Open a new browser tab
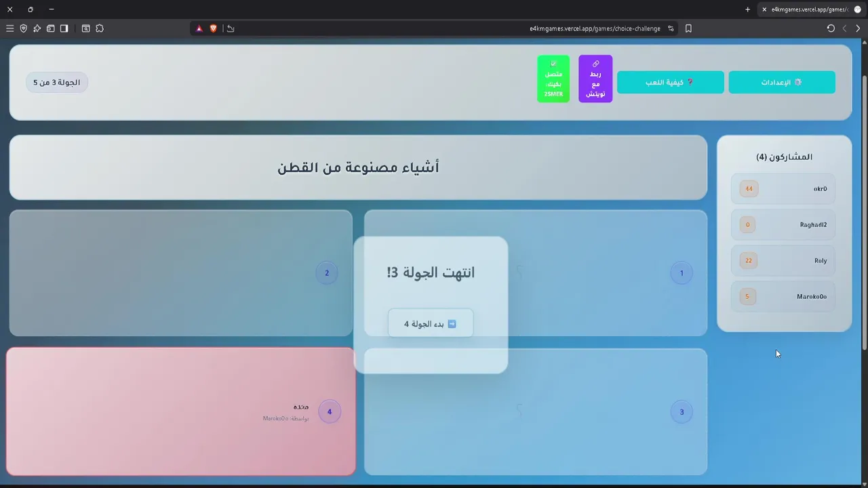 [x=748, y=9]
